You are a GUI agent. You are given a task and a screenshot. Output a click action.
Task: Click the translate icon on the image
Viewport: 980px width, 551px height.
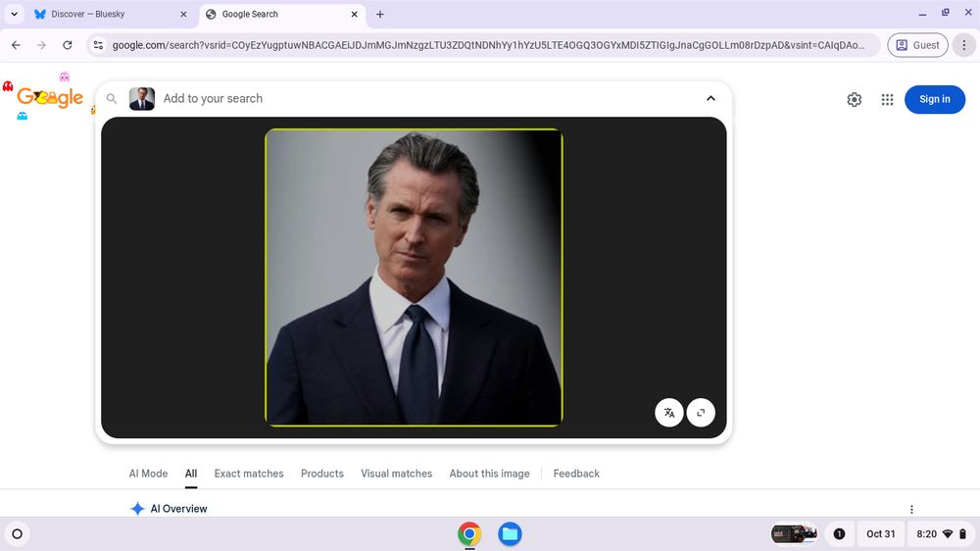pyautogui.click(x=668, y=413)
